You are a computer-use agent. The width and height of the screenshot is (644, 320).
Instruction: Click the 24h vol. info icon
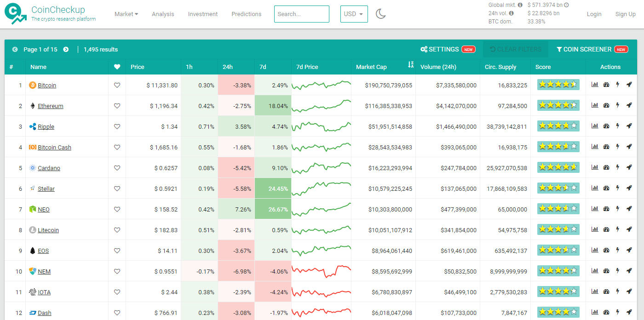(512, 13)
